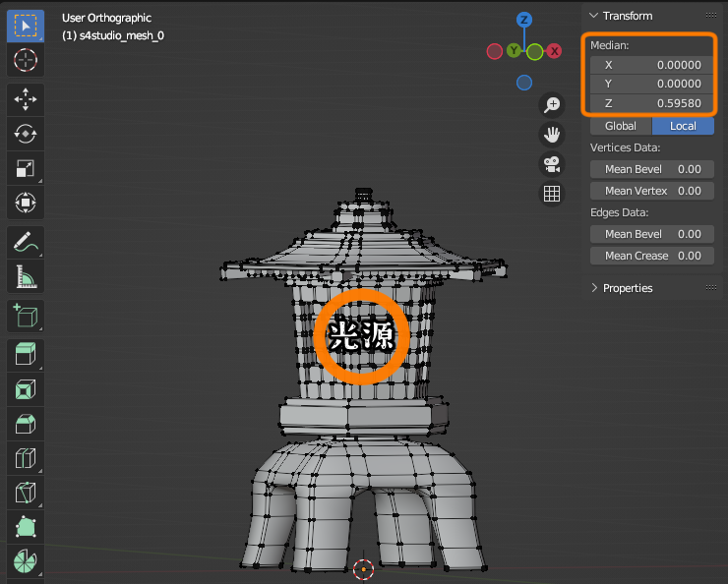
Task: Click the 'Edges Data:' label
Action: [x=620, y=213]
